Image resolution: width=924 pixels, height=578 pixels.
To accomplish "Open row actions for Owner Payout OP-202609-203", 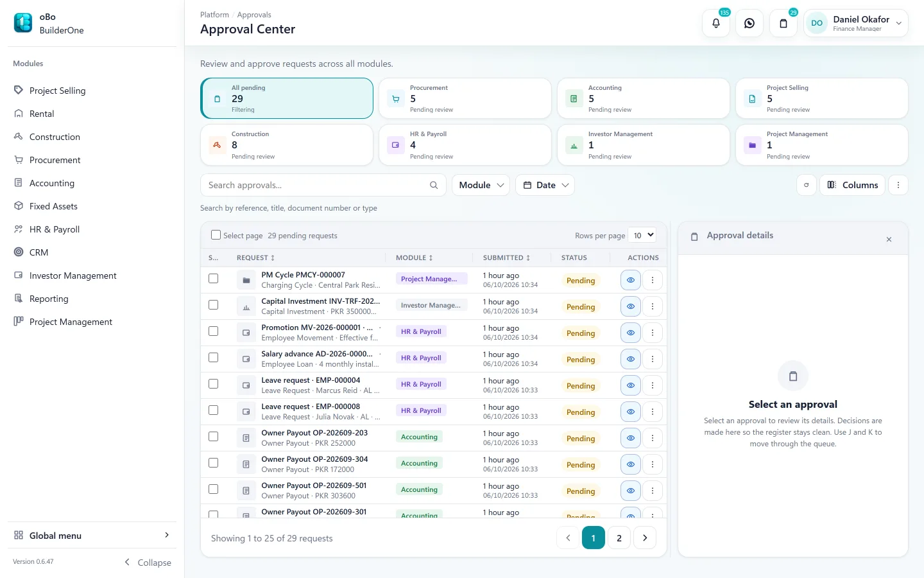I will 653,438.
